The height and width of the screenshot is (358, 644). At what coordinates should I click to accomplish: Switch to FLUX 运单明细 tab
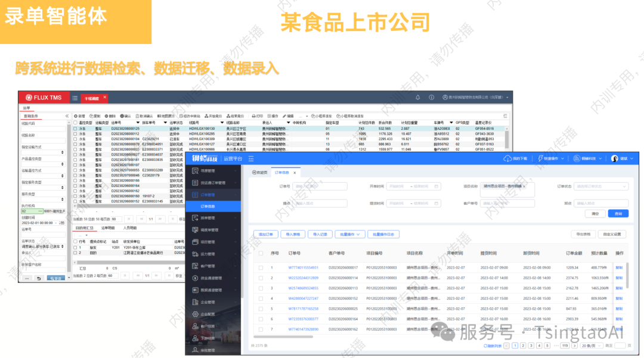tap(108, 228)
